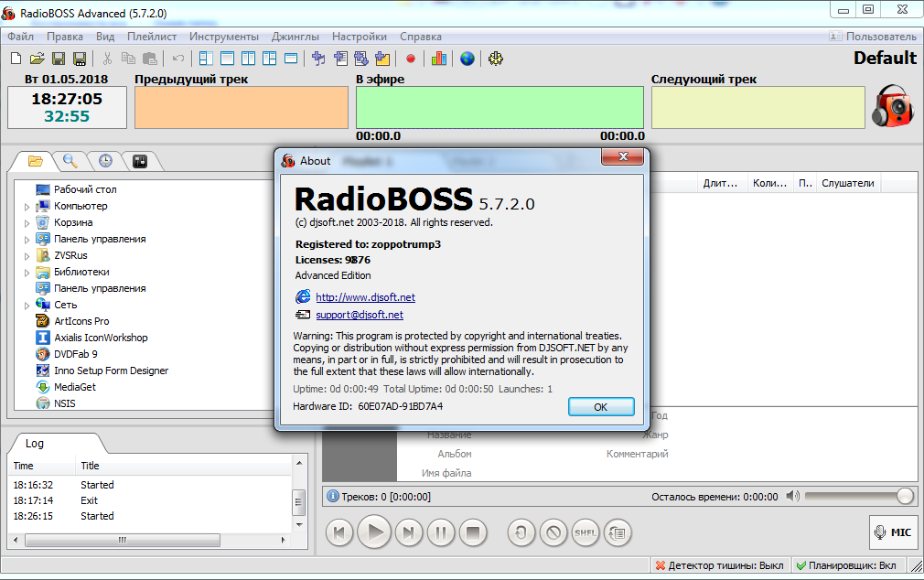The image size is (924, 580).
Task: Toggle the repeat playback round button
Action: [x=521, y=532]
